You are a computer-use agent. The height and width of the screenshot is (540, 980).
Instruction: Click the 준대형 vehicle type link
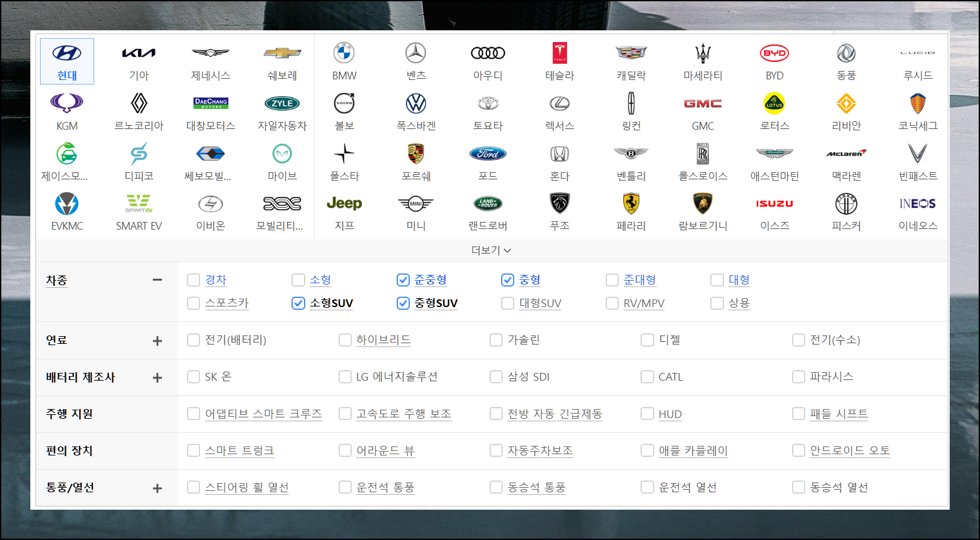[640, 280]
